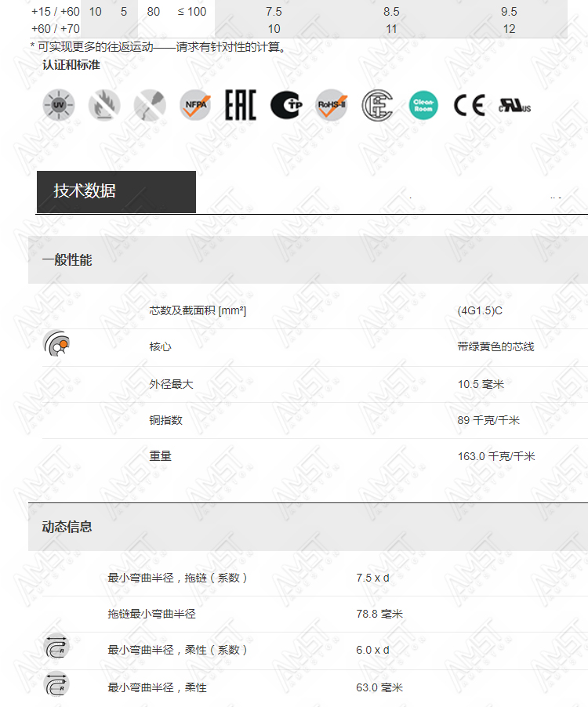588x707 pixels.
Task: Click the 芯数及截面积 [mm²] label
Action: tap(198, 310)
